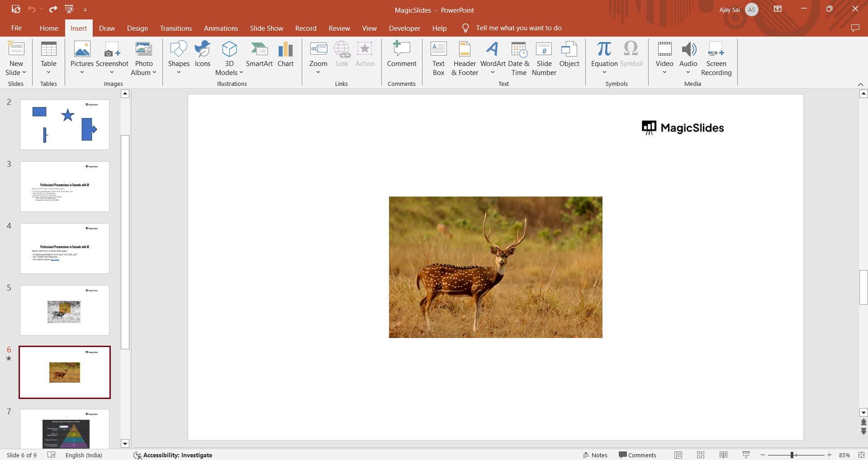
Task: Click the Icons illustration tool
Action: 202,55
